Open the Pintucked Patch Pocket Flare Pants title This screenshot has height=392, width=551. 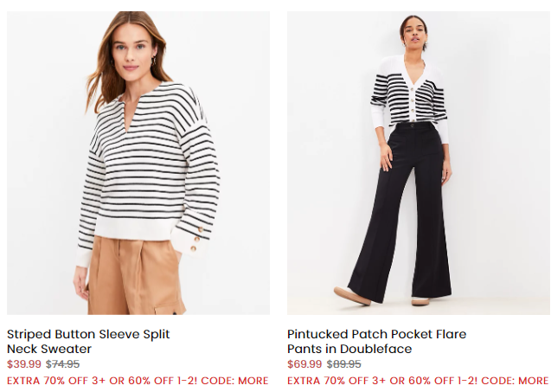(377, 341)
